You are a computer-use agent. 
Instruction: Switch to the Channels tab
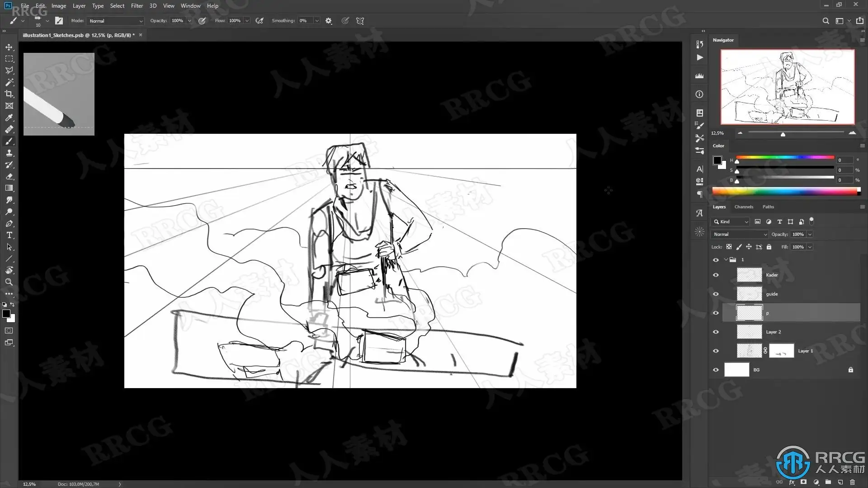pyautogui.click(x=743, y=206)
